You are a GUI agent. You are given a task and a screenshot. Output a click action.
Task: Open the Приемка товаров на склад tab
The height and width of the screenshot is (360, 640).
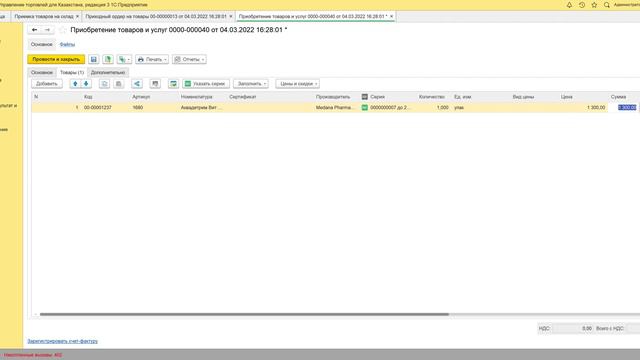pyautogui.click(x=44, y=16)
